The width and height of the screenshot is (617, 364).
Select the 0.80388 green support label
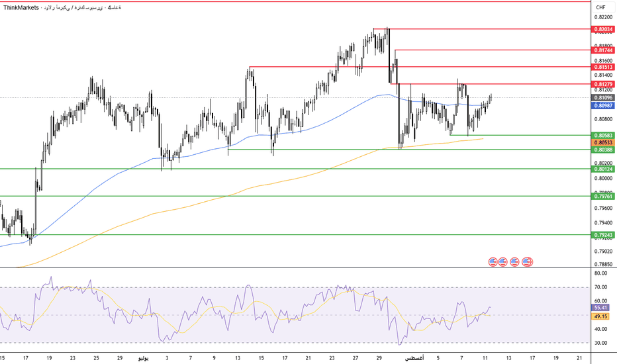[x=603, y=150]
